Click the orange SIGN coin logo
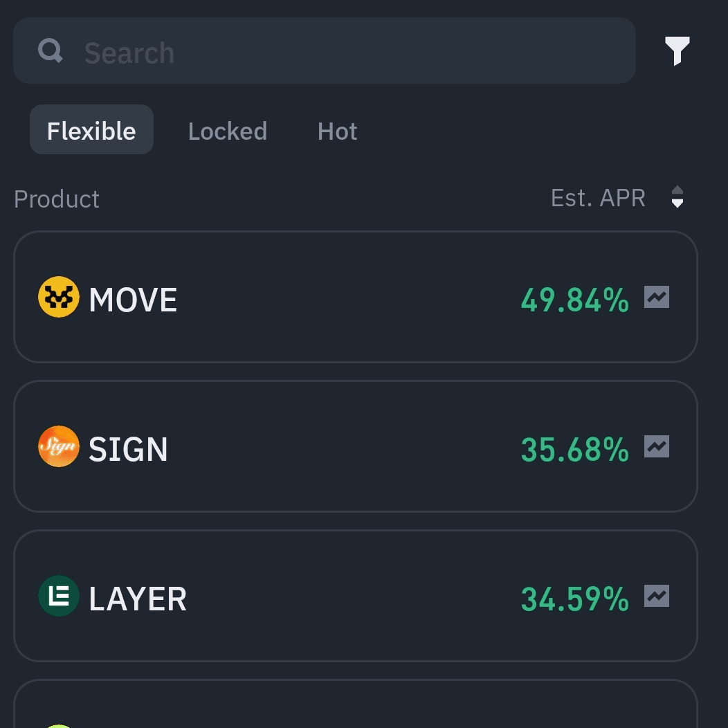The image size is (728, 728). point(58,447)
